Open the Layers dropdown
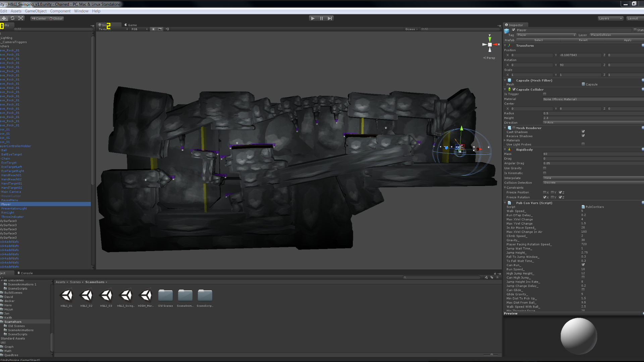Screen dimensions: 644x362 (610, 18)
